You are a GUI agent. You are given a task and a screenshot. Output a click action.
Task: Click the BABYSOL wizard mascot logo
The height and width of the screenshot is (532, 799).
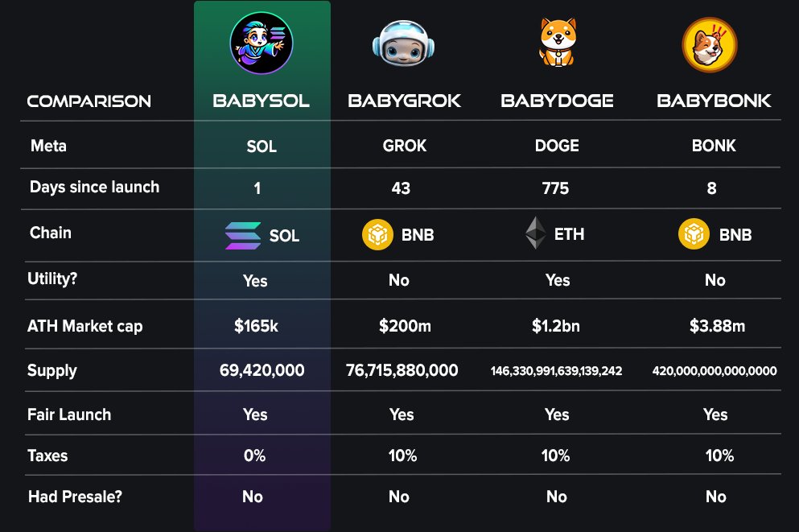click(262, 43)
